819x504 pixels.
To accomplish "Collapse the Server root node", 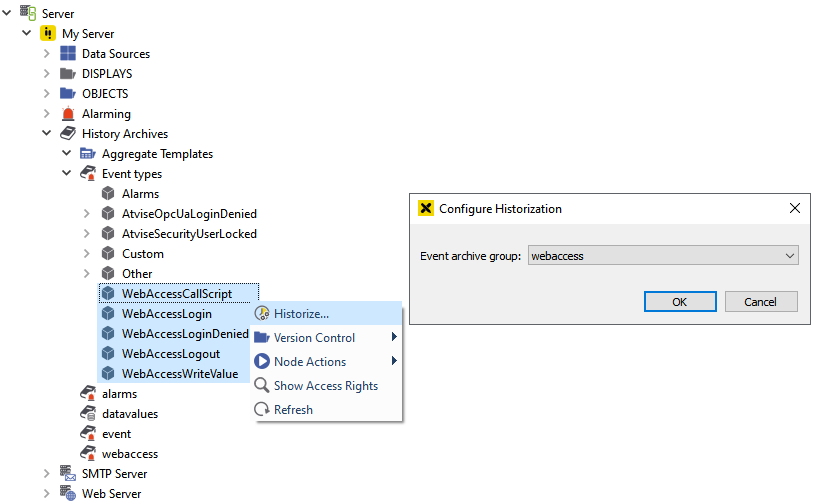I will click(7, 13).
